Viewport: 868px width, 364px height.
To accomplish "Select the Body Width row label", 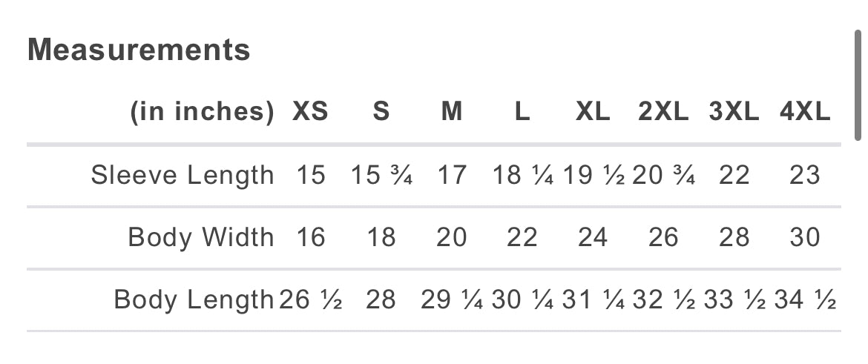I will (x=201, y=237).
